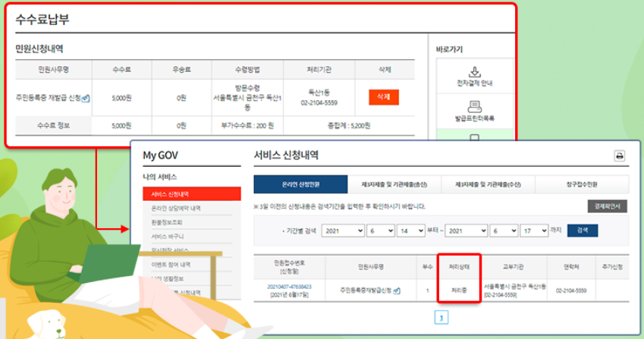Click the 바로가기 heading
This screenshot has height=339, width=644.
tap(449, 49)
